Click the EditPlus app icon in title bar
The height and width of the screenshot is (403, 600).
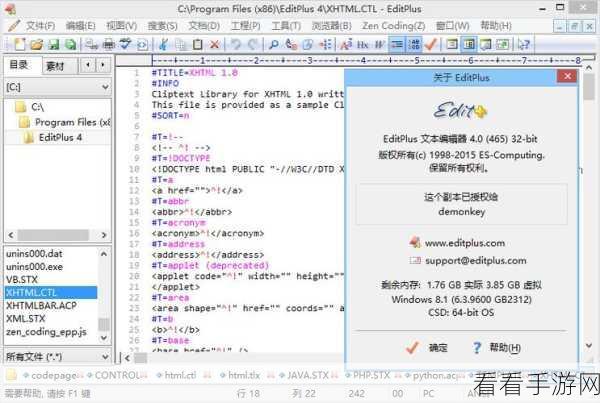pos(10,8)
